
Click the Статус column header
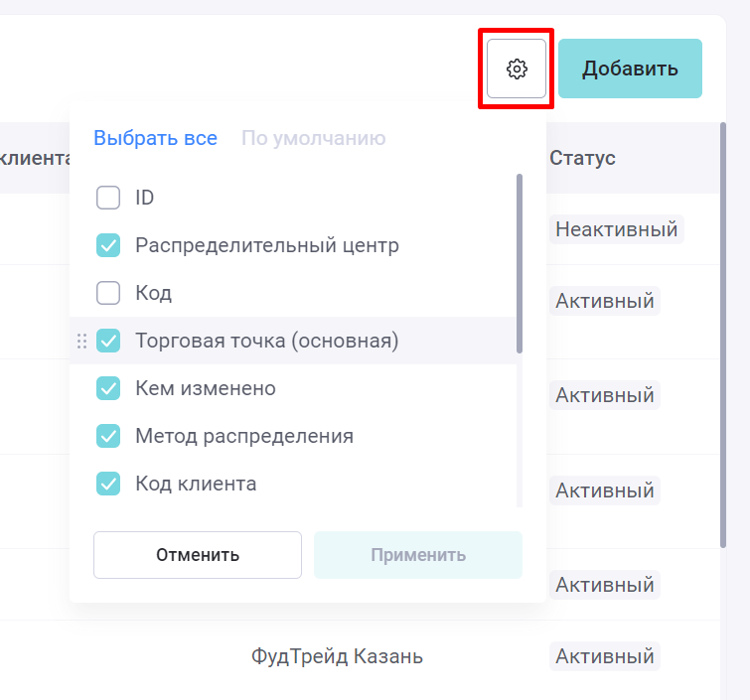582,158
